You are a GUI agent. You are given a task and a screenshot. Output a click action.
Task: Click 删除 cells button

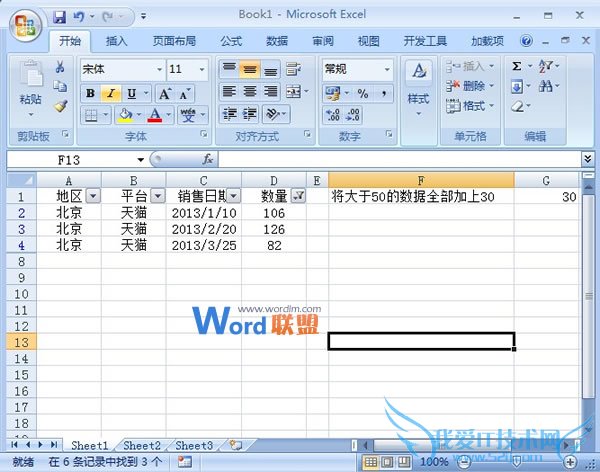click(x=470, y=86)
